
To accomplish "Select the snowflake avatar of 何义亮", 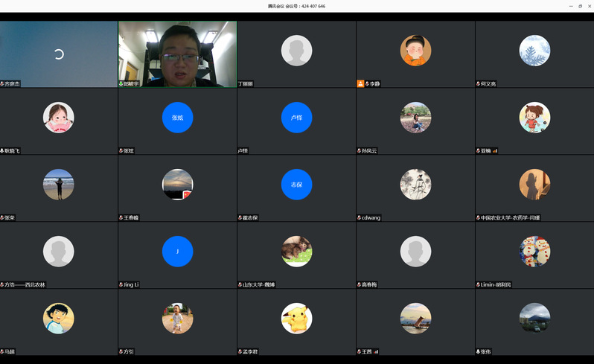I will 534,50.
